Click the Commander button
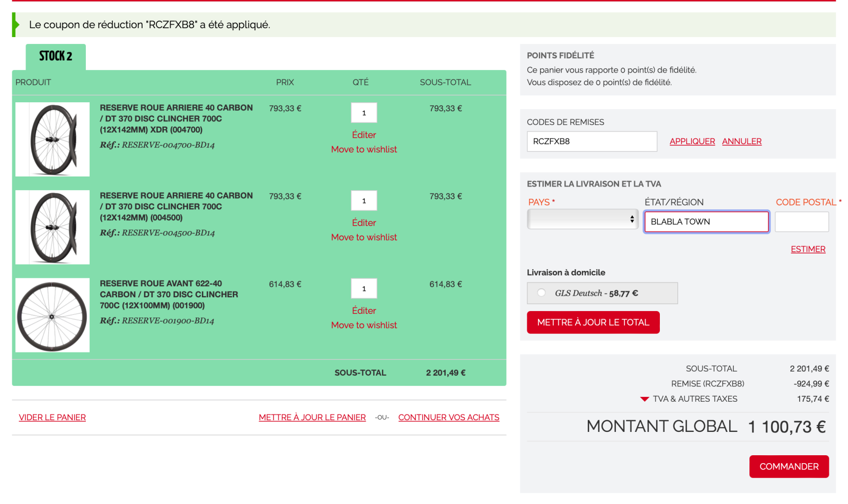 point(789,466)
